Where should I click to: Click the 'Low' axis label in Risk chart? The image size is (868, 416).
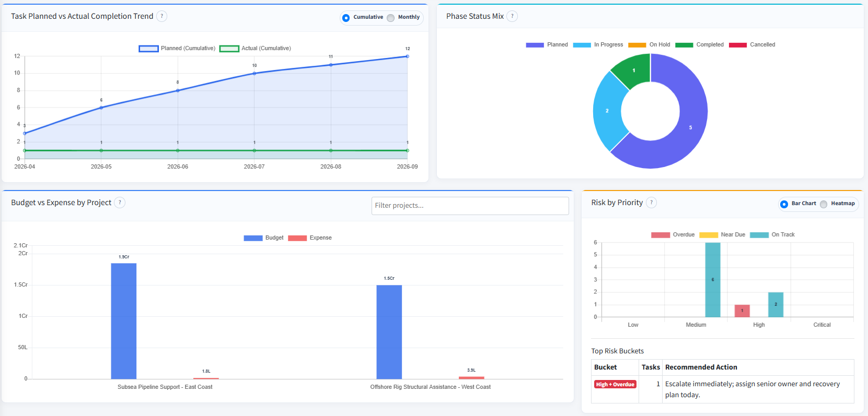pyautogui.click(x=633, y=325)
